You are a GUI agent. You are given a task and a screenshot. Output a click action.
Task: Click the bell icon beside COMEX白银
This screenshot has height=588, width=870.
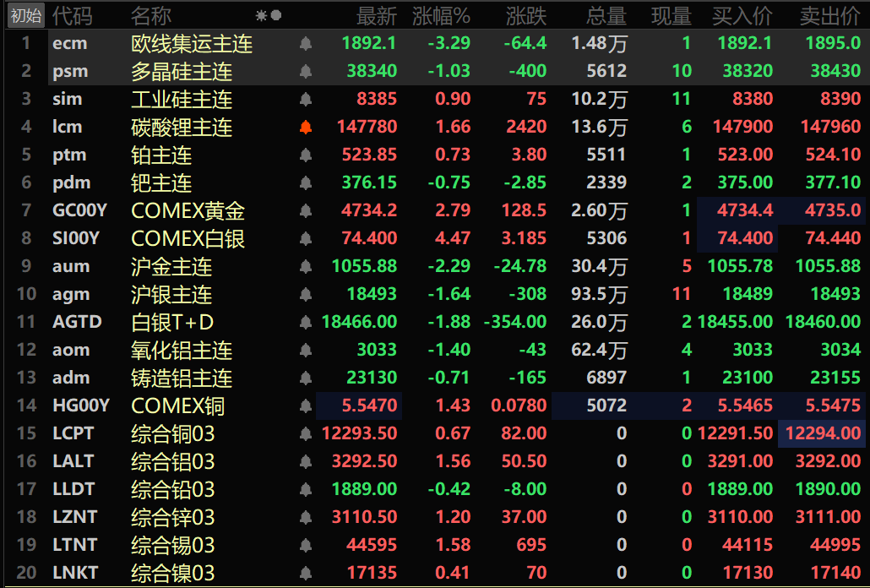305,238
